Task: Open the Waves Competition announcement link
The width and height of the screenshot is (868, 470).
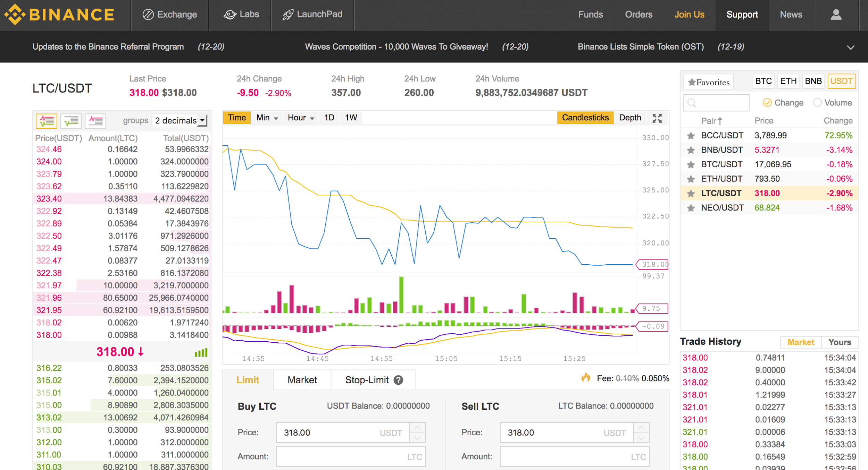Action: click(x=396, y=47)
